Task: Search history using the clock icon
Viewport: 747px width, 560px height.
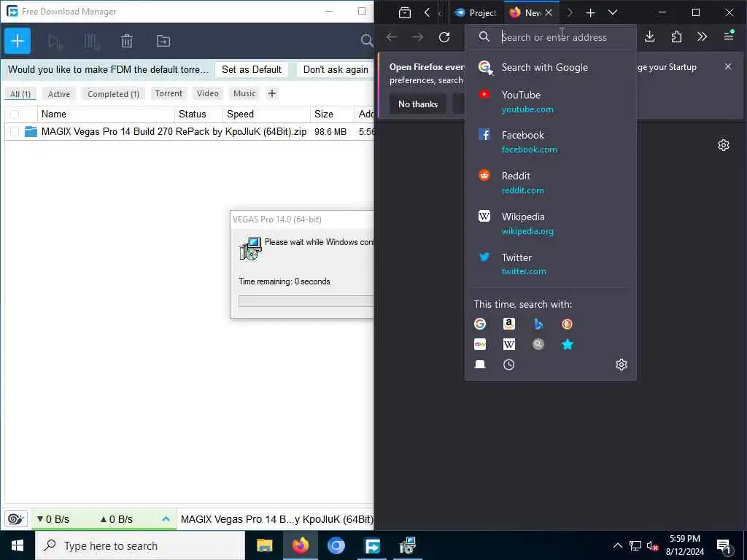Action: (x=508, y=365)
